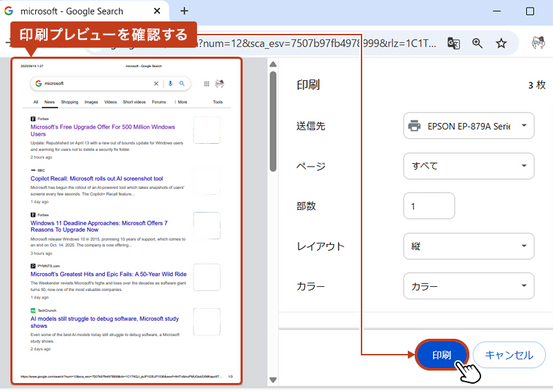Image resolution: width=553 pixels, height=392 pixels.
Task: Open the Chrome profile avatar
Action: (538, 43)
